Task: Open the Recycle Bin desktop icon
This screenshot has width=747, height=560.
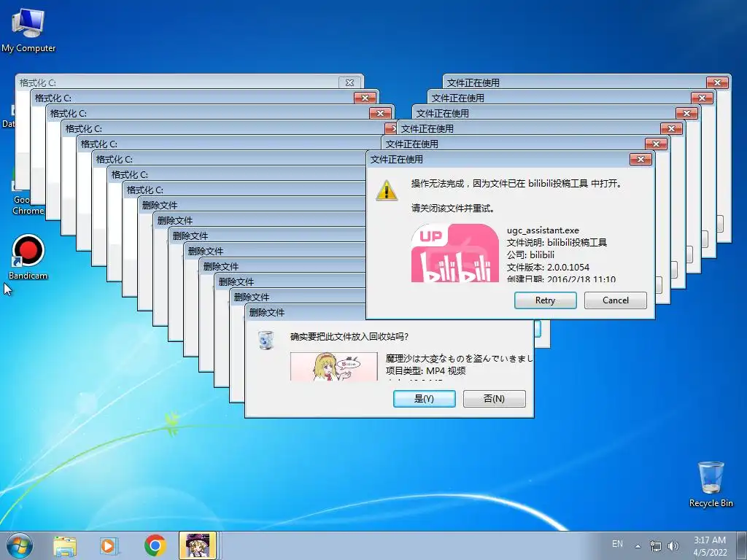Action: tap(711, 484)
